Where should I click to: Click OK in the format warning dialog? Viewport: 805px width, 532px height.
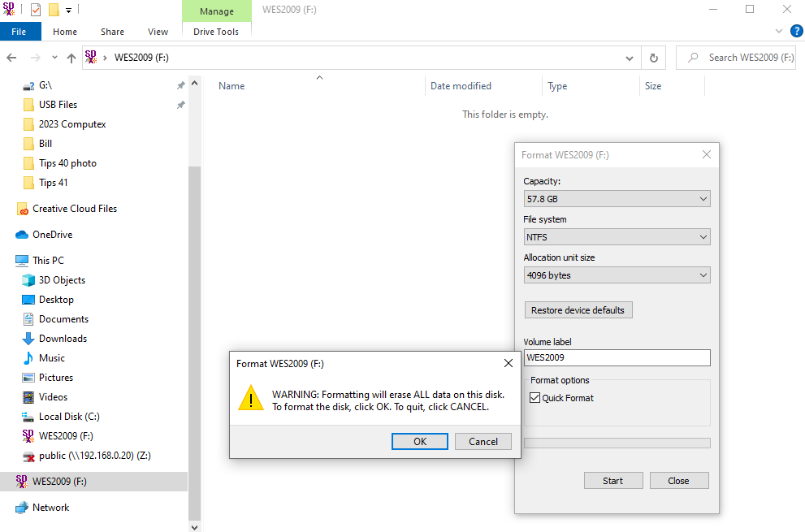(419, 442)
